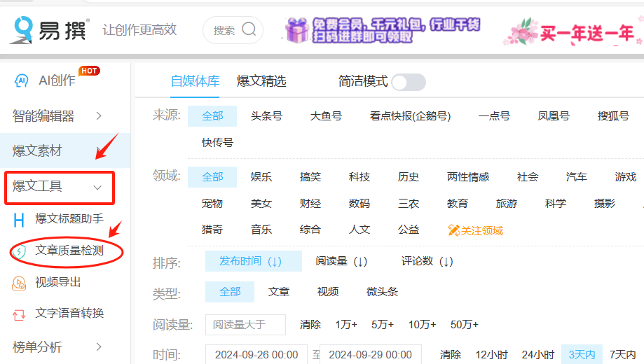The width and height of the screenshot is (644, 364).
Task: Click the 关注领域 pencil icon
Action: click(x=453, y=230)
